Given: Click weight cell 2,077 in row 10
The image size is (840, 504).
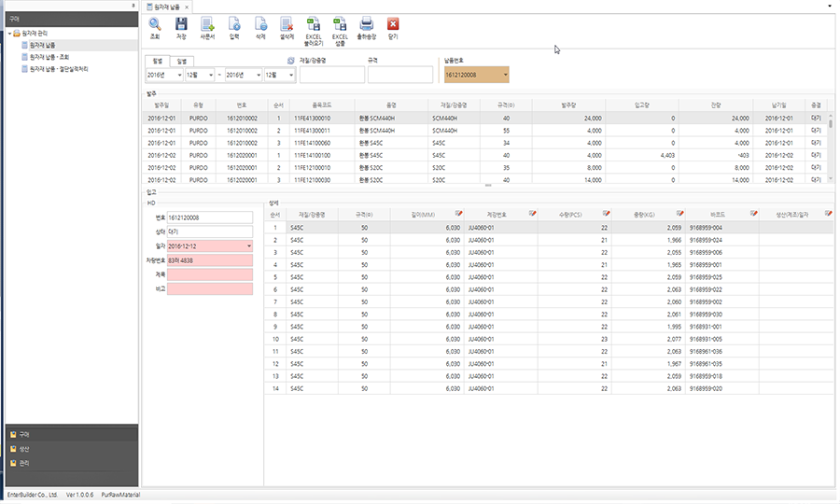Looking at the screenshot, I should [649, 339].
